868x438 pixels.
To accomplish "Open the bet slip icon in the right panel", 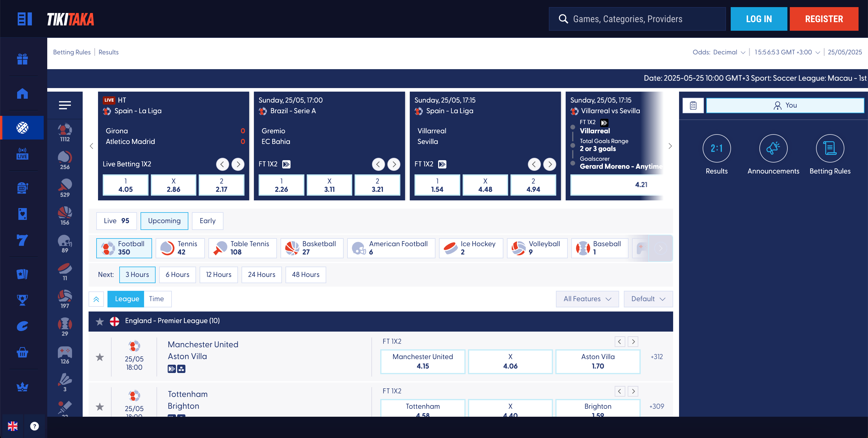I will [x=693, y=106].
